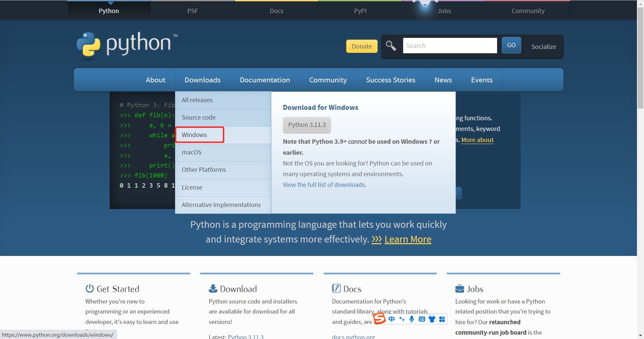Select Other Platforms in Downloads menu

click(x=223, y=170)
